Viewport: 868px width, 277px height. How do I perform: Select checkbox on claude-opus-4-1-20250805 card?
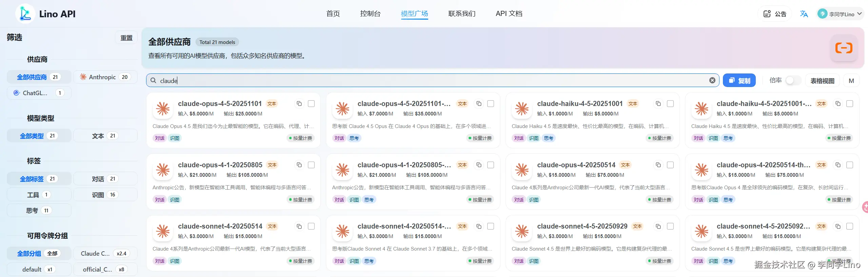tap(311, 165)
